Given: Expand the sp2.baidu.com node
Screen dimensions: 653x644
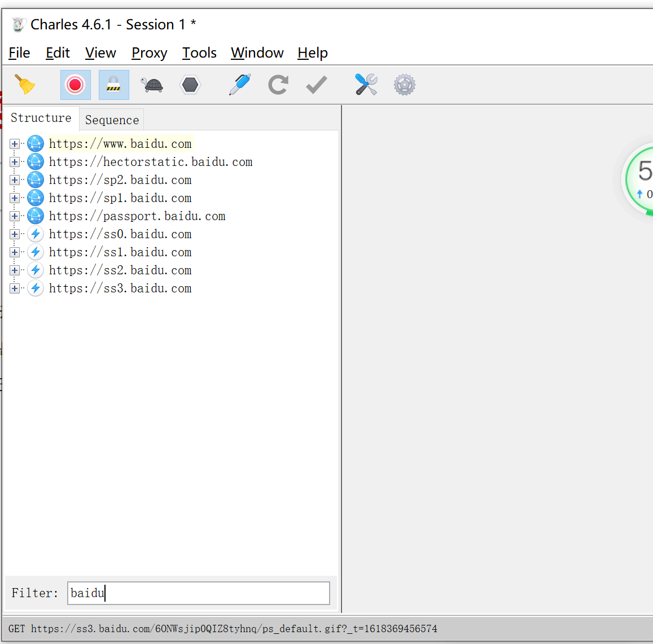Looking at the screenshot, I should pos(15,180).
